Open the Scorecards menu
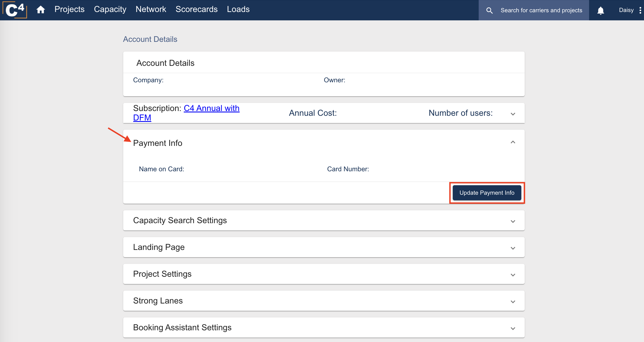This screenshot has height=342, width=644. pyautogui.click(x=197, y=9)
